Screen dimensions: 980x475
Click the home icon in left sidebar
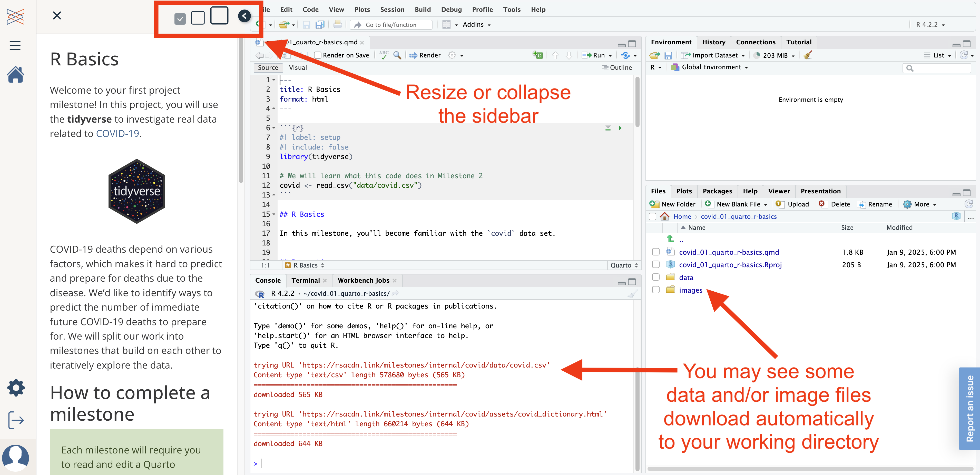pyautogui.click(x=16, y=75)
